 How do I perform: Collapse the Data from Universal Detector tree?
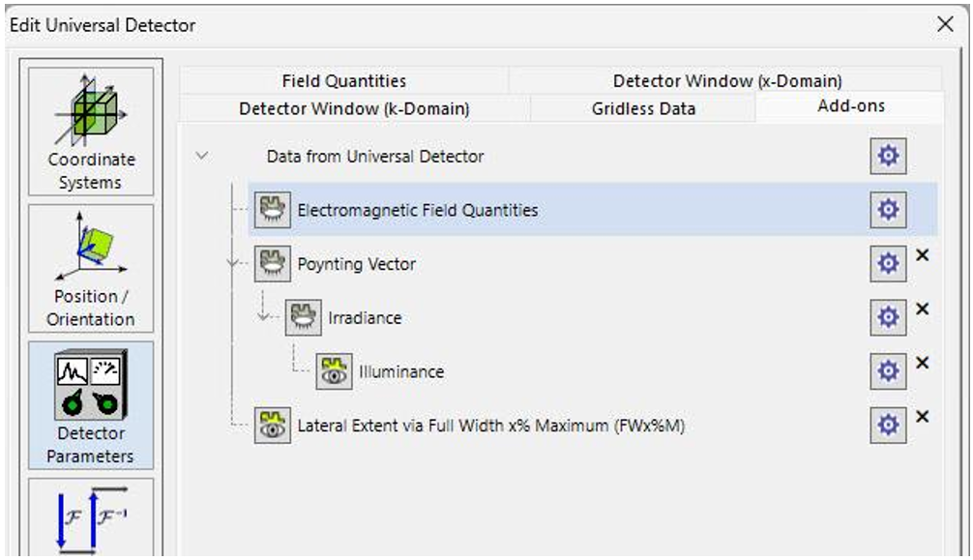202,156
